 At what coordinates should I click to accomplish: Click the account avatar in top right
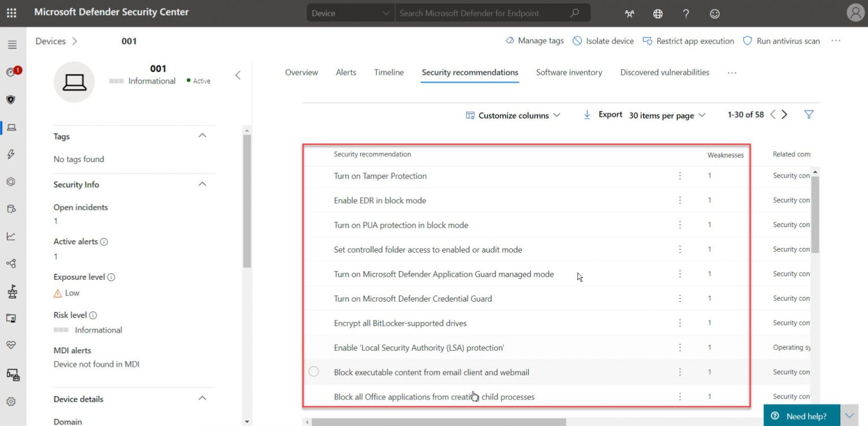point(855,12)
